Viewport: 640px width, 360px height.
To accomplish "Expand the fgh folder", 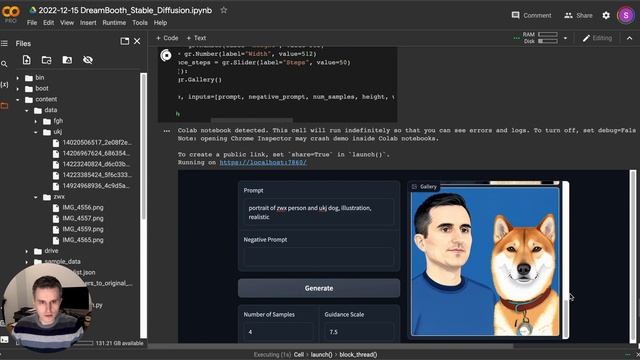I will pos(36,121).
